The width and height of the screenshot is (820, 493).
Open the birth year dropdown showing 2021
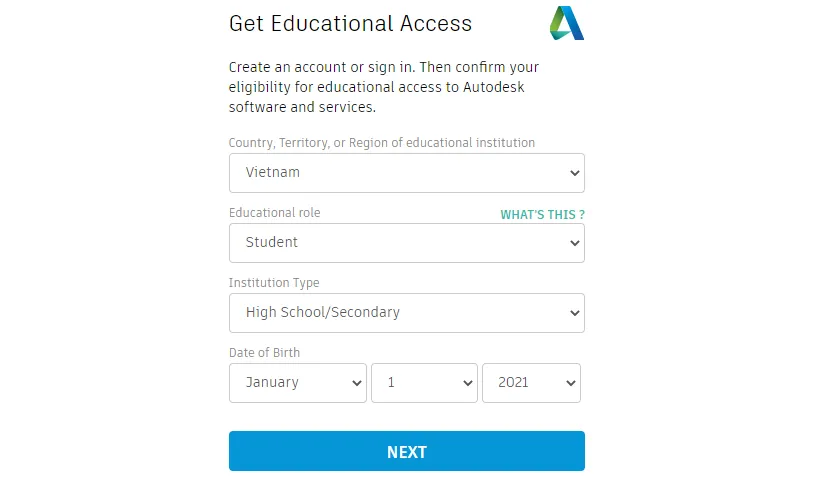(530, 383)
